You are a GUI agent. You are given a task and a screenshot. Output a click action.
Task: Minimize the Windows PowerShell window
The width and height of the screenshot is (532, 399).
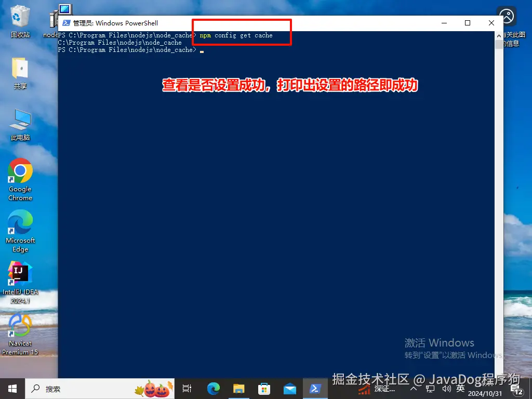point(444,23)
